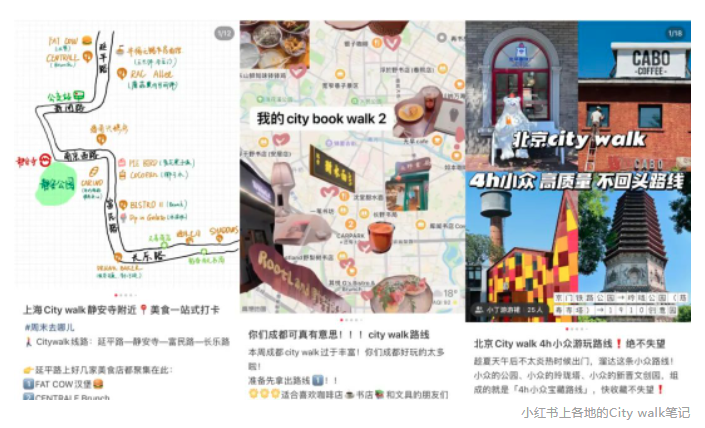Screen dimensions: 705x428
Task: Select text '趁夏天午后不太炎热时候出门'
Action: (x=533, y=361)
